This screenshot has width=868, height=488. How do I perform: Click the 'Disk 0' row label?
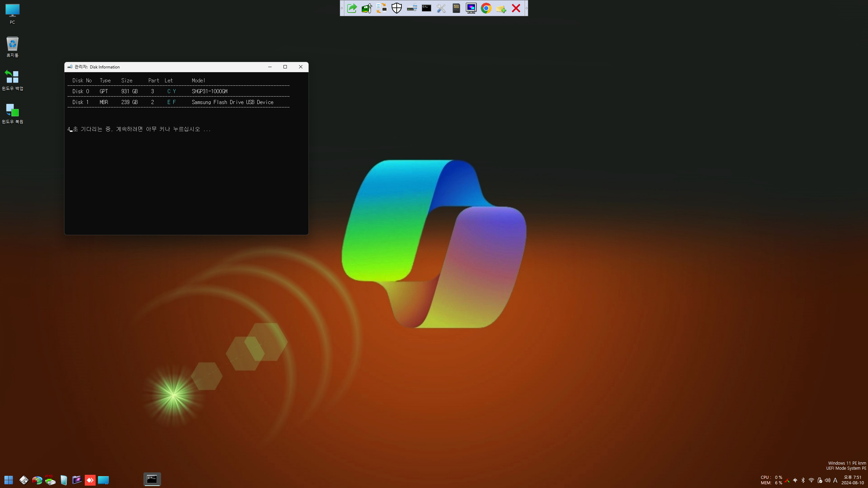coord(81,91)
